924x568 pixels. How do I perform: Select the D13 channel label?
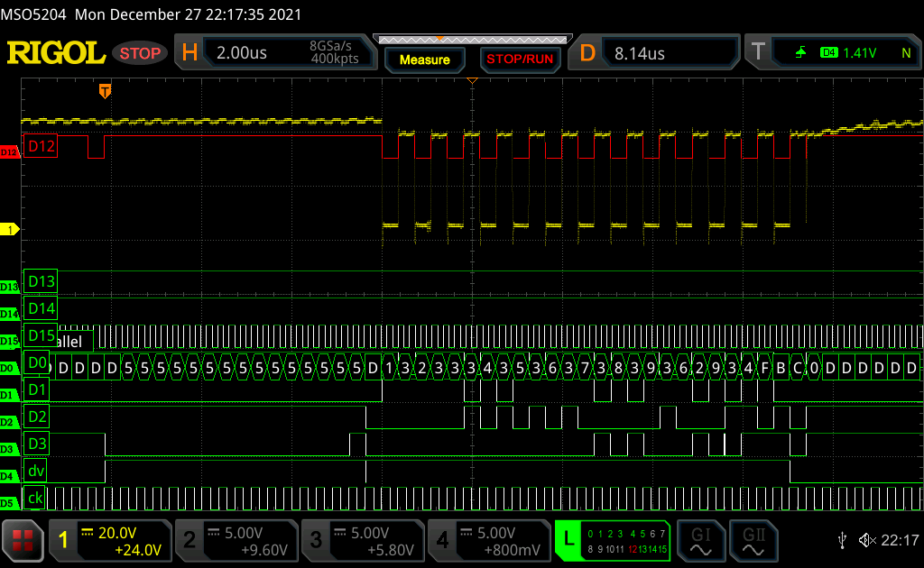[x=41, y=281]
